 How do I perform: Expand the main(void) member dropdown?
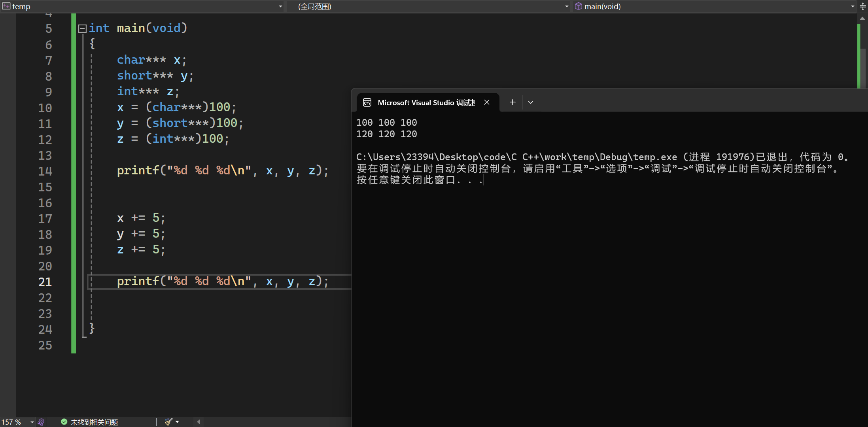pos(853,6)
